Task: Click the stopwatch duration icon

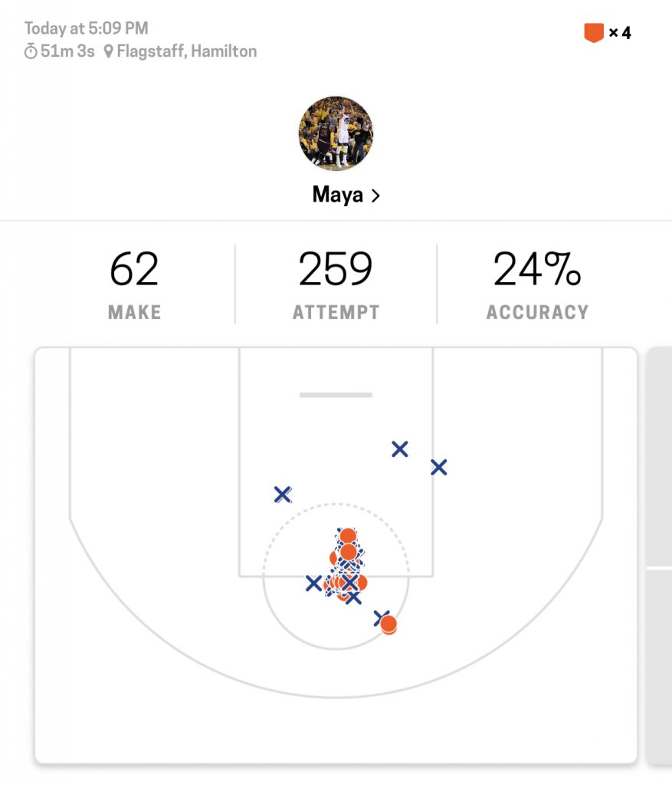Action: tap(31, 52)
